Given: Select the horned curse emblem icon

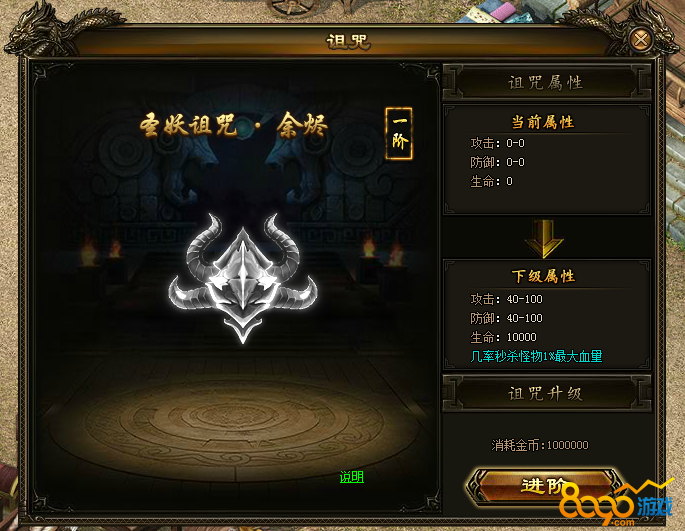Looking at the screenshot, I should tap(243, 278).
